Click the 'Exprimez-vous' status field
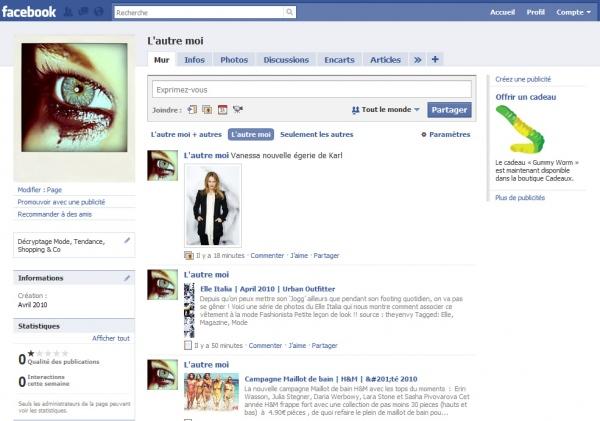The image size is (600, 421). pos(312,90)
